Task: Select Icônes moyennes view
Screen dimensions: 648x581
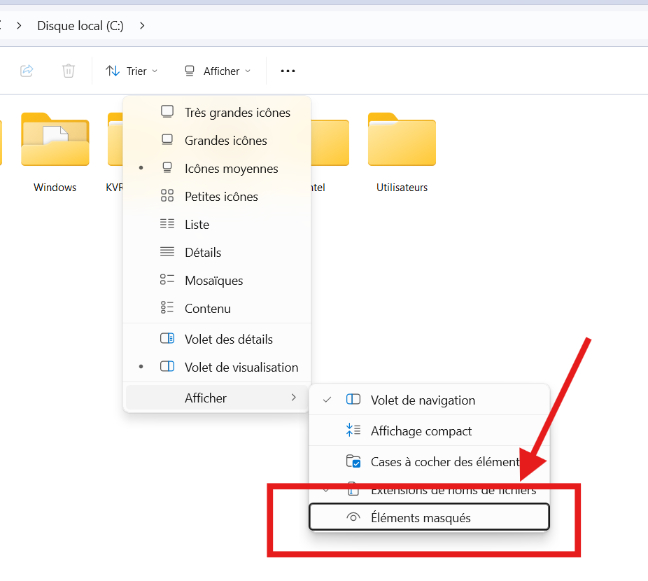Action: coord(217,169)
